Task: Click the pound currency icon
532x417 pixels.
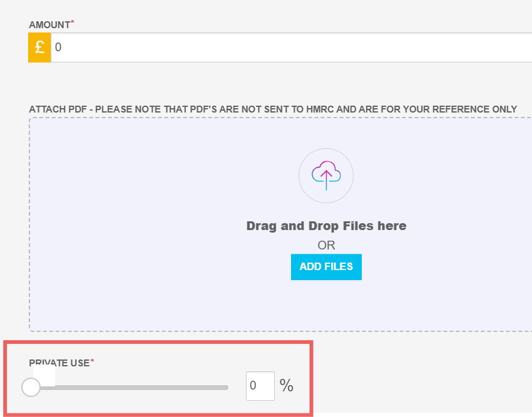Action: (x=39, y=48)
